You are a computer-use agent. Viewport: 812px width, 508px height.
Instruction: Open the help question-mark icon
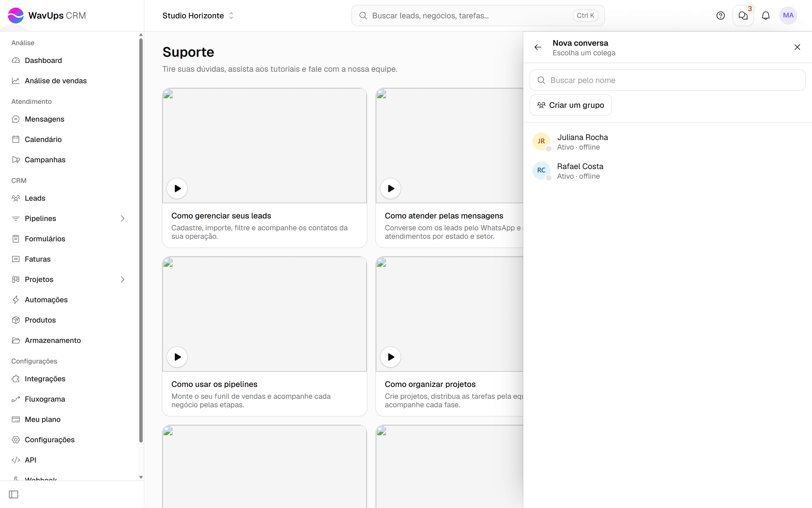720,16
